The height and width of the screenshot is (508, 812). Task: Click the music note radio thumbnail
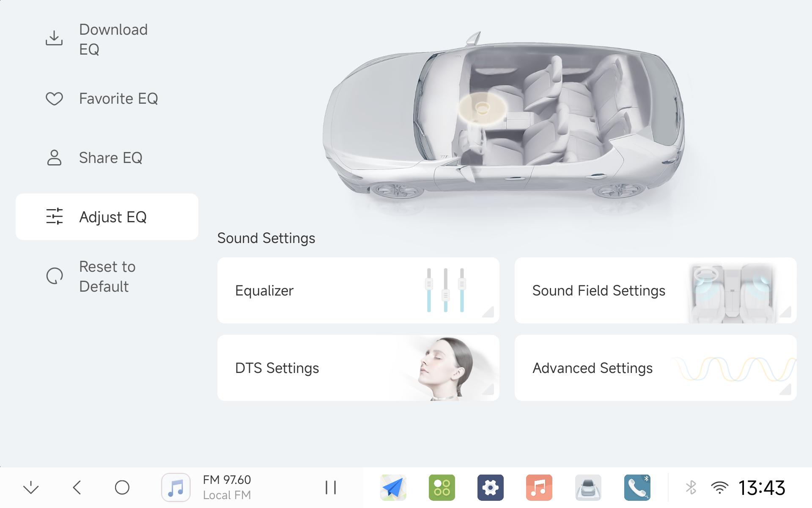[x=176, y=487]
